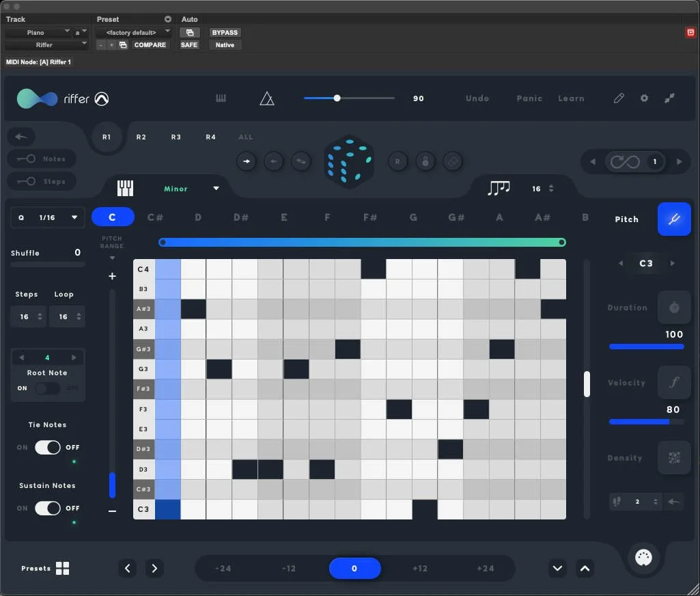Screen dimensions: 700x596
Task: Open the Piano track dropdown
Action: pos(42,31)
